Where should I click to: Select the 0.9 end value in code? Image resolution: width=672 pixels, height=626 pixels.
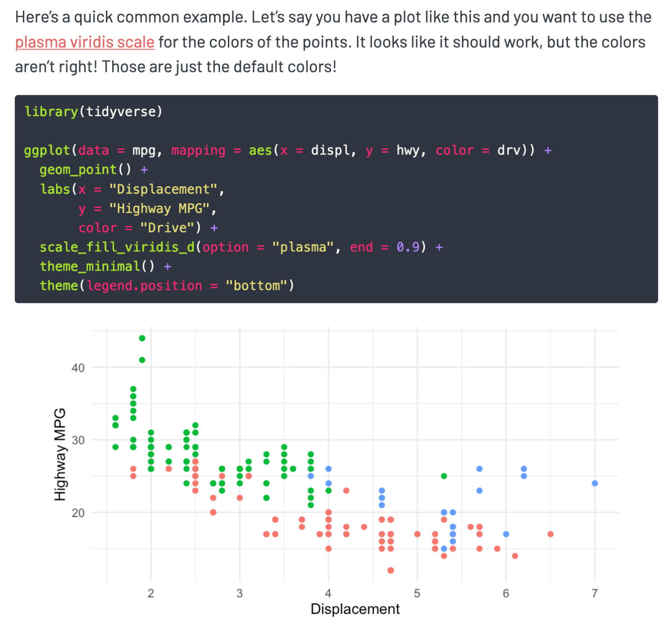(408, 247)
